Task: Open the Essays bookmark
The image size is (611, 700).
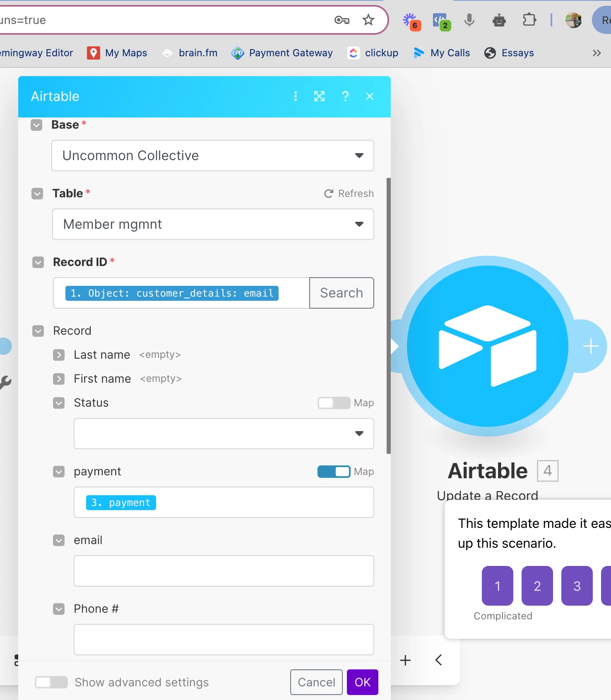Action: pyautogui.click(x=509, y=53)
